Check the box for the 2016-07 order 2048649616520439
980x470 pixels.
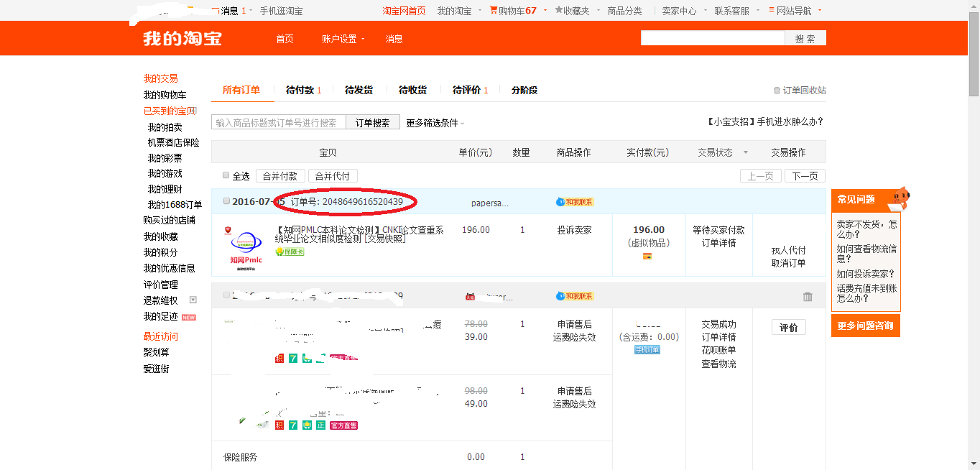tap(227, 201)
